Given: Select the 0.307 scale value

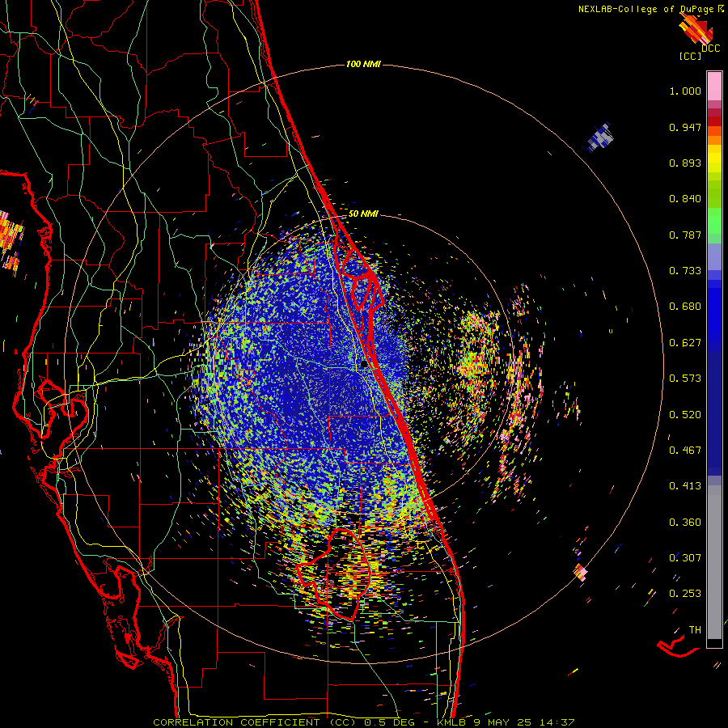Looking at the screenshot, I should click(685, 558).
